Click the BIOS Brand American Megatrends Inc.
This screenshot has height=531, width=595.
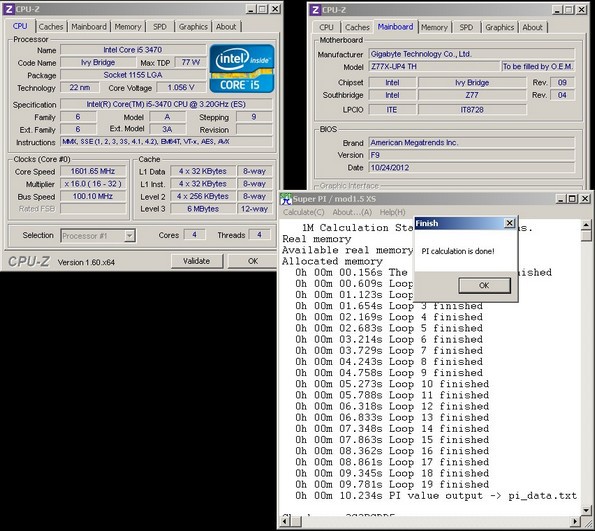472,142
